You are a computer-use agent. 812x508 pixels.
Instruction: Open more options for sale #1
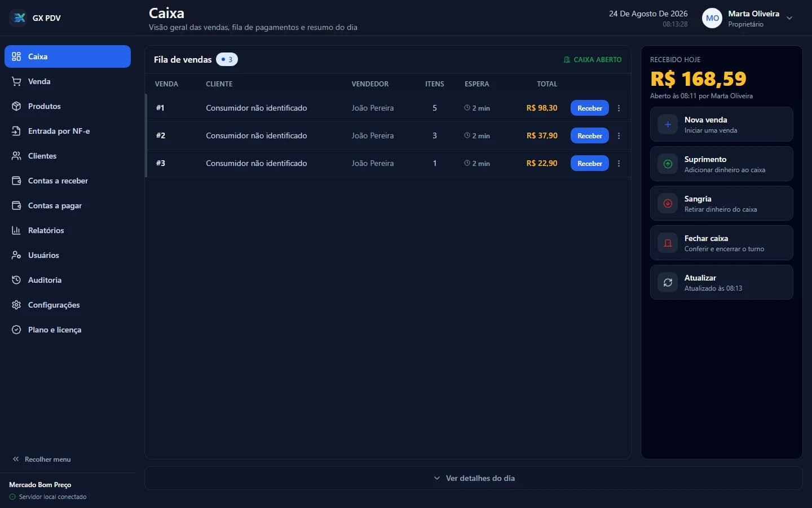tap(619, 108)
